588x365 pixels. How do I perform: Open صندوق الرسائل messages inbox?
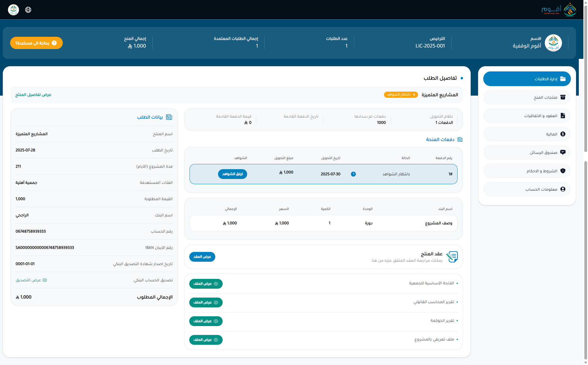click(527, 153)
